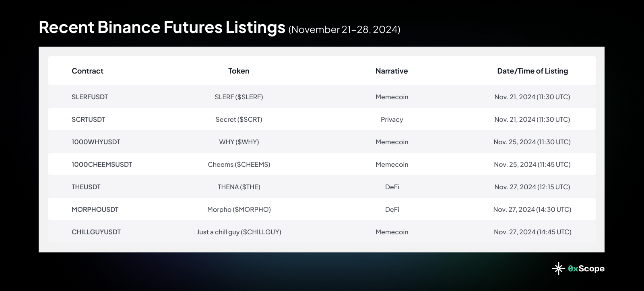Select the Contract column header

[87, 71]
